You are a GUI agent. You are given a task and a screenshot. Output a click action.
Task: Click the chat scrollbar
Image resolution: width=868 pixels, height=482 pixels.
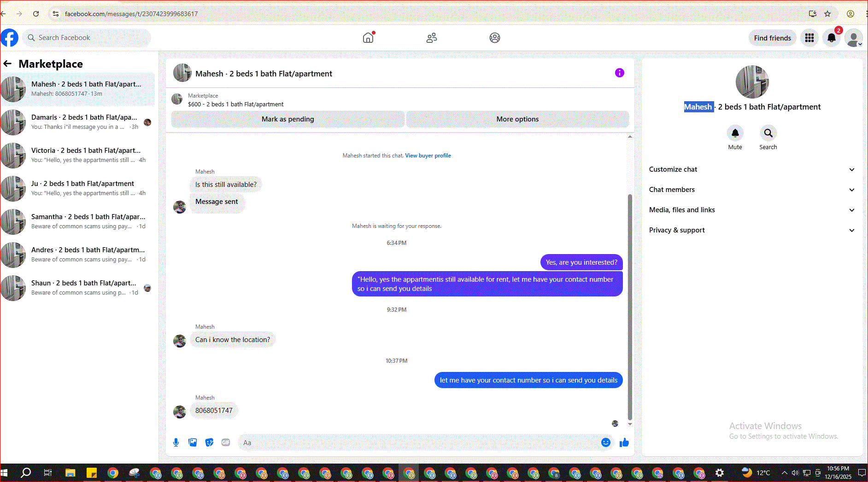(x=630, y=306)
